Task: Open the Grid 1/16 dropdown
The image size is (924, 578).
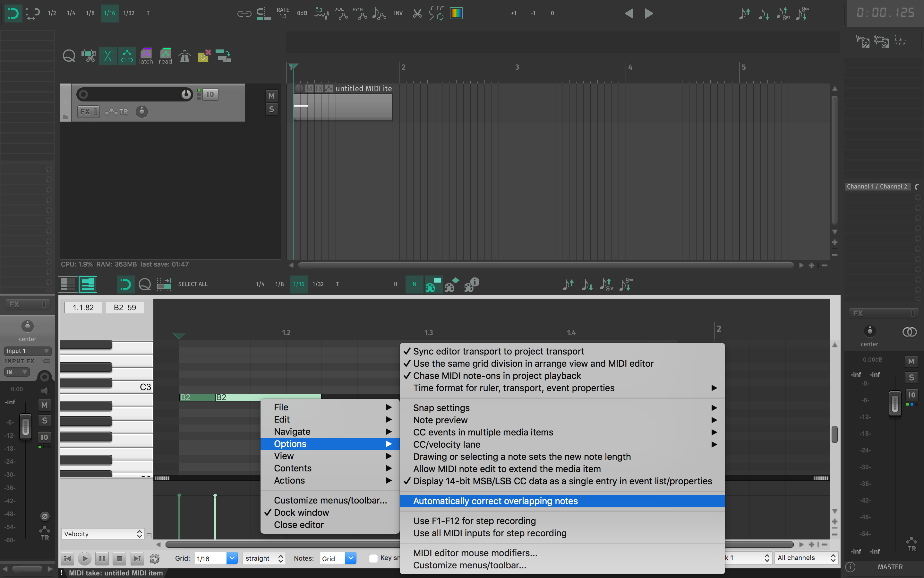Action: [x=216, y=558]
